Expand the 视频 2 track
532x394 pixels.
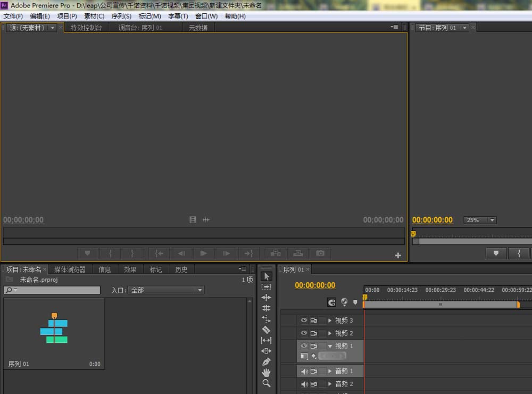click(x=330, y=333)
